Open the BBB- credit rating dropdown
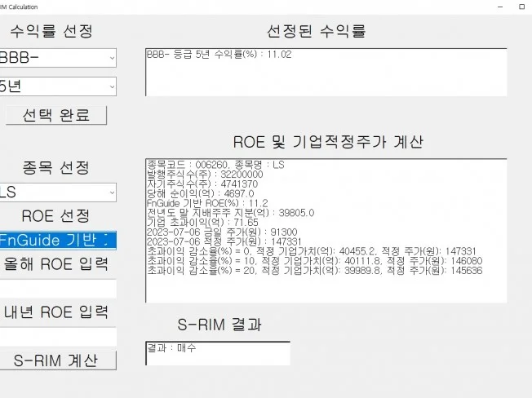 pyautogui.click(x=57, y=58)
